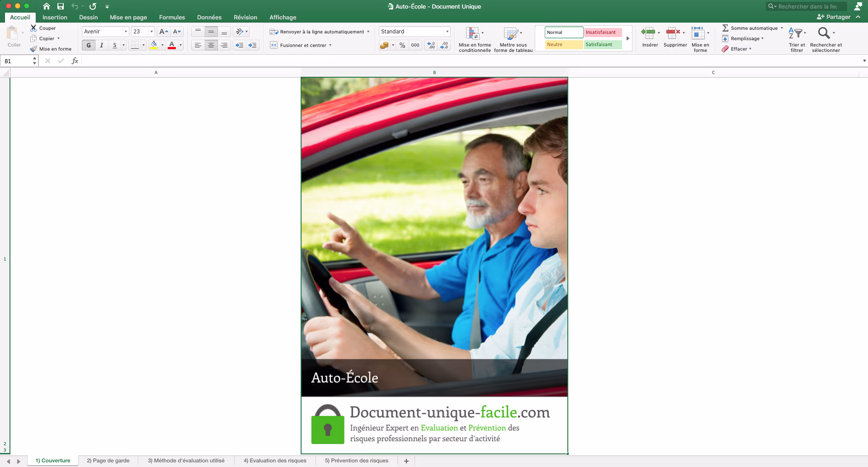Toggle center horizontal alignment
The image size is (868, 467).
(211, 45)
